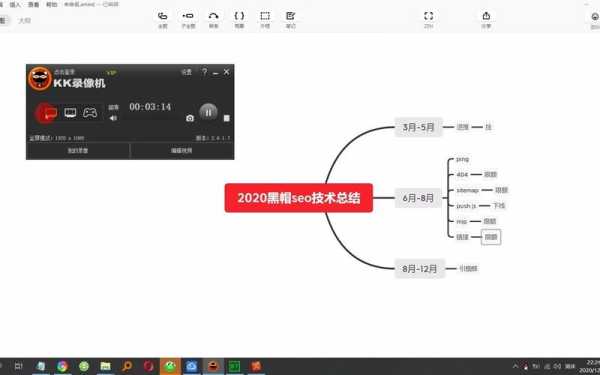This screenshot has height=375, width=600.
Task: Click the 编辑视频 button in KK recorder
Action: coord(181,151)
